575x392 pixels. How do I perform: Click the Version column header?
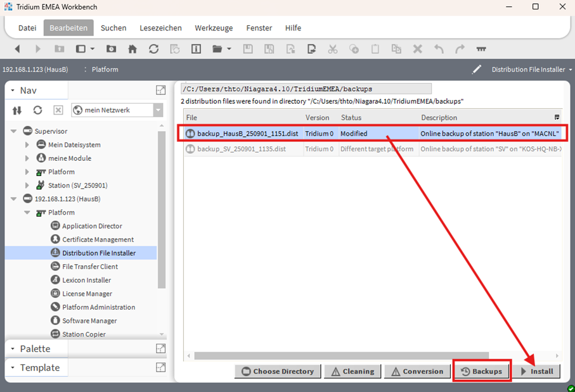(321, 118)
